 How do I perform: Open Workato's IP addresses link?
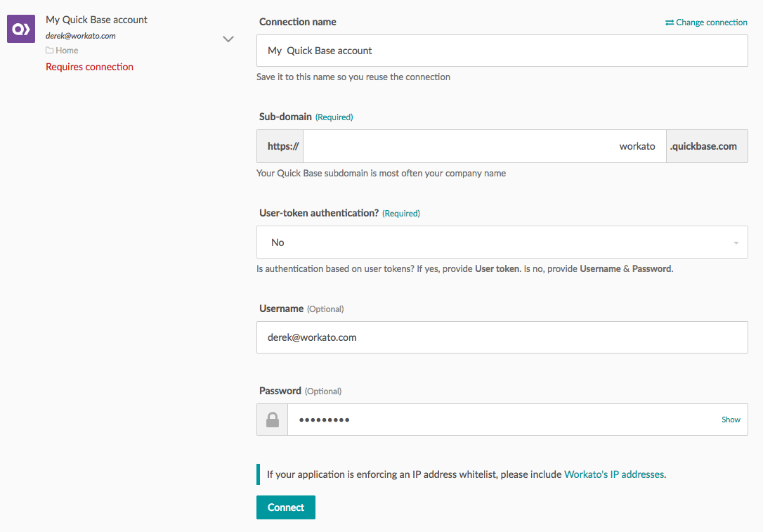pos(614,474)
